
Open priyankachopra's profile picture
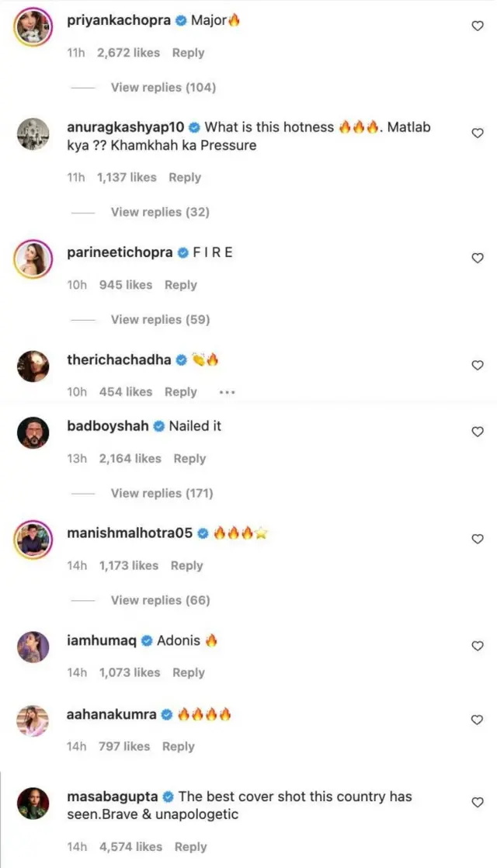point(33,27)
